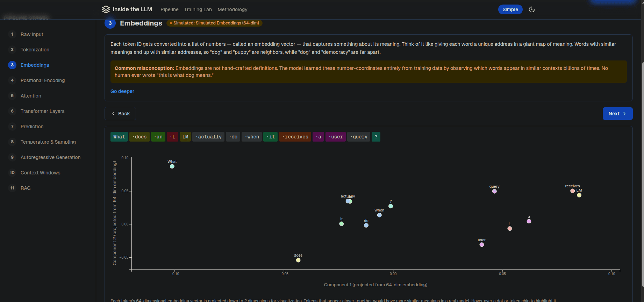Select stage 8 Temperature & Sampling

48,142
